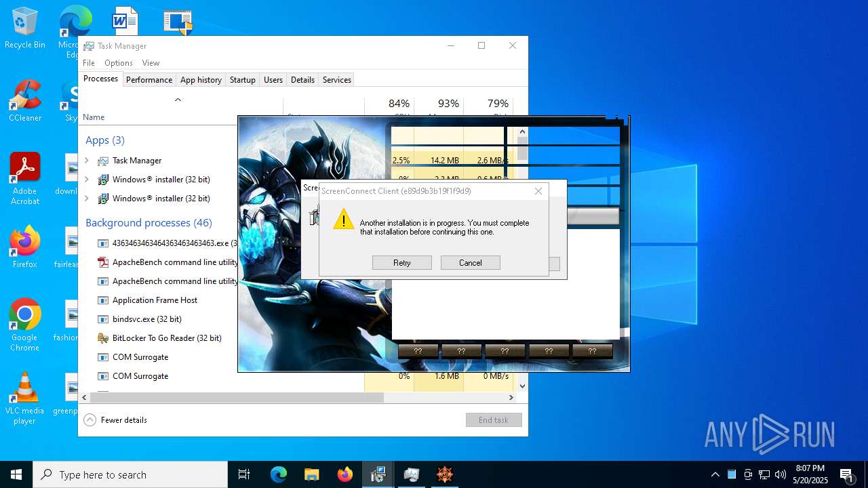Close the ScreenConnect Client warning dialog
868x488 pixels.
[538, 191]
